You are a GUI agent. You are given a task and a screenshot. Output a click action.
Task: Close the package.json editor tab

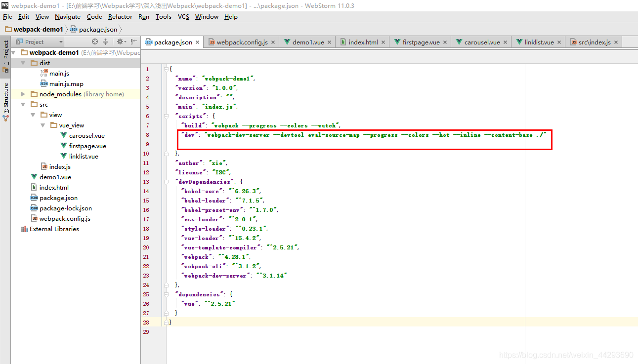click(197, 42)
